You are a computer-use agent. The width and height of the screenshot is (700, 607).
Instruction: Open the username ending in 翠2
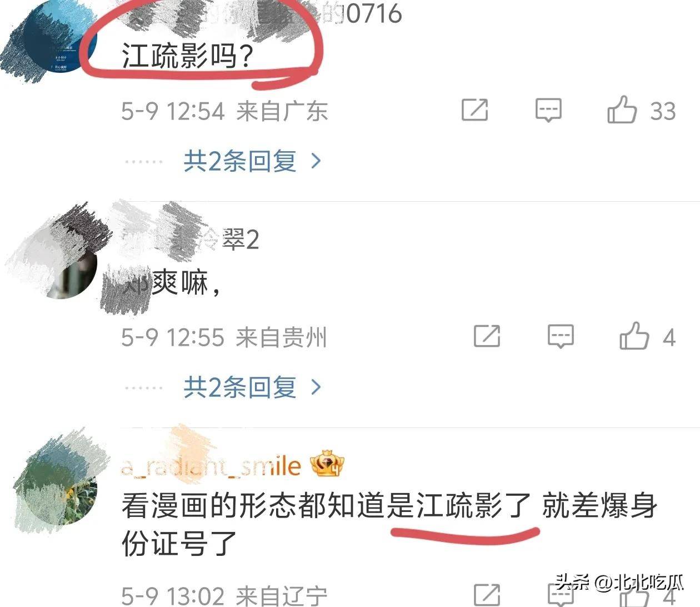tap(190, 240)
